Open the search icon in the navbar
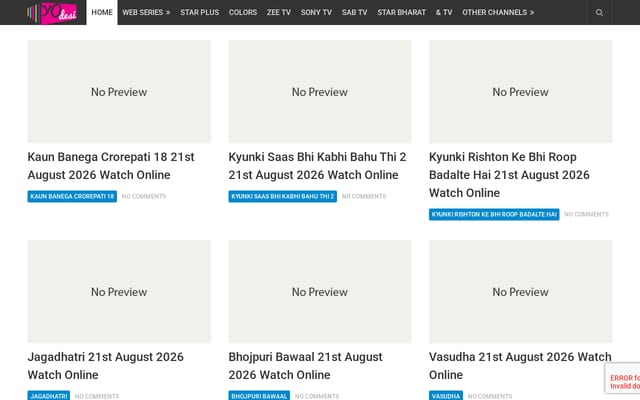This screenshot has height=400, width=640. (x=599, y=12)
